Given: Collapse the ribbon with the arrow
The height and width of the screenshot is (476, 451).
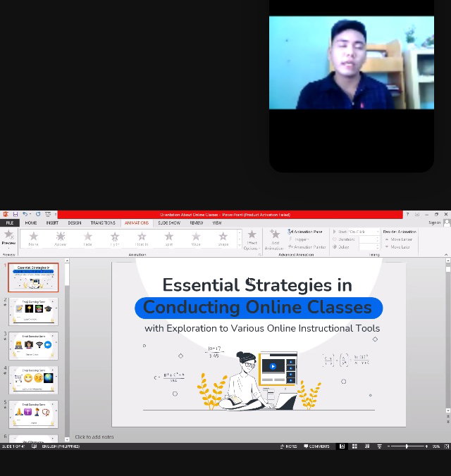Looking at the screenshot, I should 446,254.
